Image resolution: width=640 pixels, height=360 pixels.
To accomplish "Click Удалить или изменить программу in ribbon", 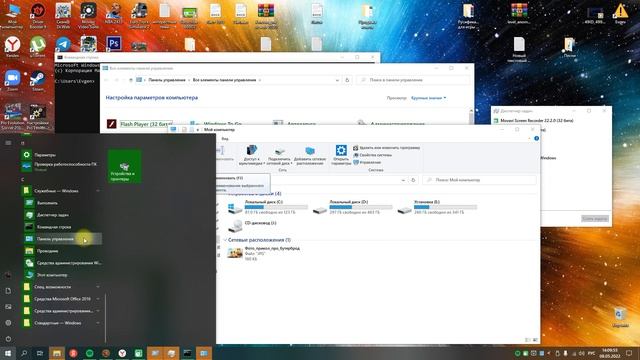I will click(x=387, y=148).
